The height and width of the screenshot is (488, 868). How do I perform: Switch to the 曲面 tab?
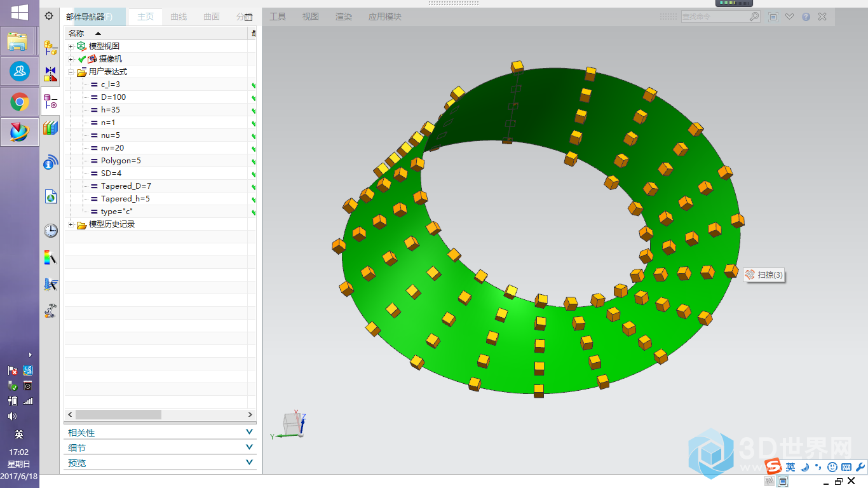212,17
